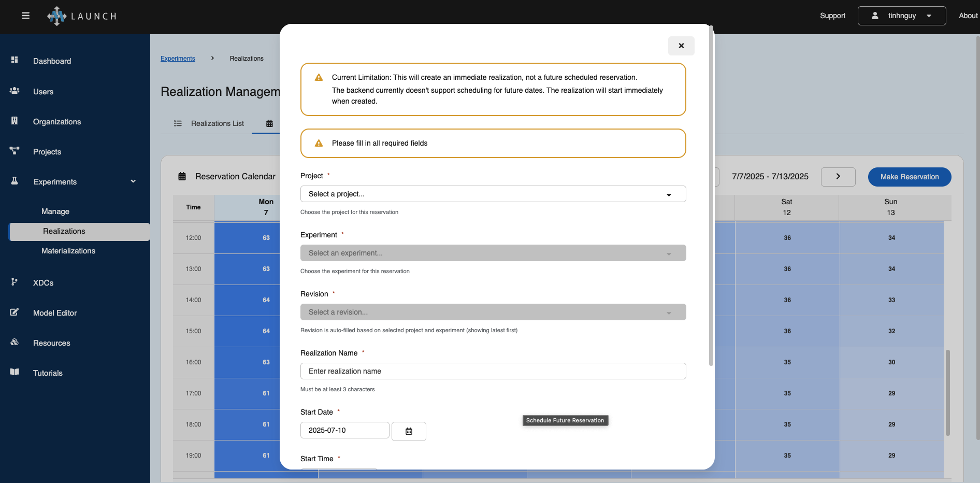Click the Resources cubes icon
Viewport: 980px width, 483px height.
click(15, 342)
